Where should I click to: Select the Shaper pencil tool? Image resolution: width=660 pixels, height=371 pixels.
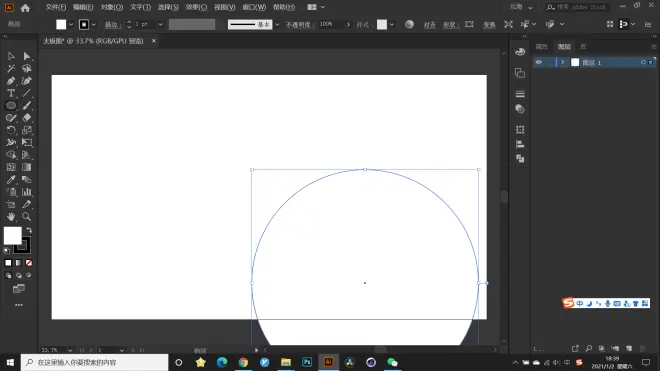(11, 118)
